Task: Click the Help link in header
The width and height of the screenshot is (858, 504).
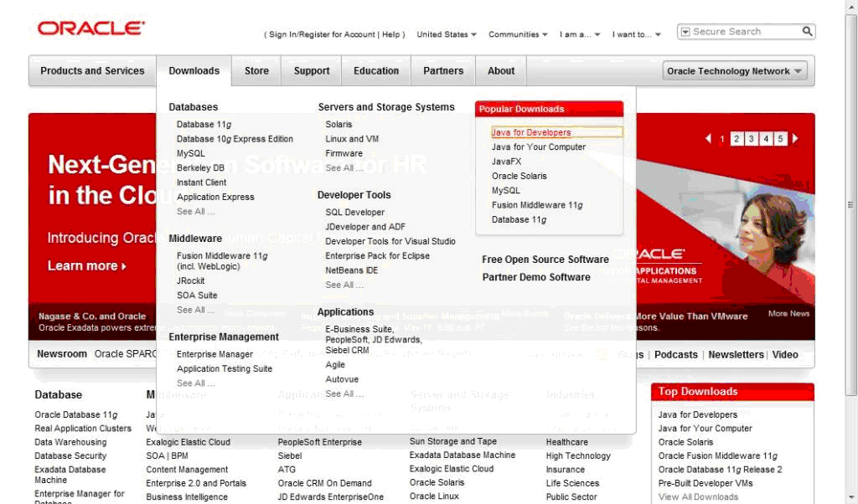Action: coord(390,34)
